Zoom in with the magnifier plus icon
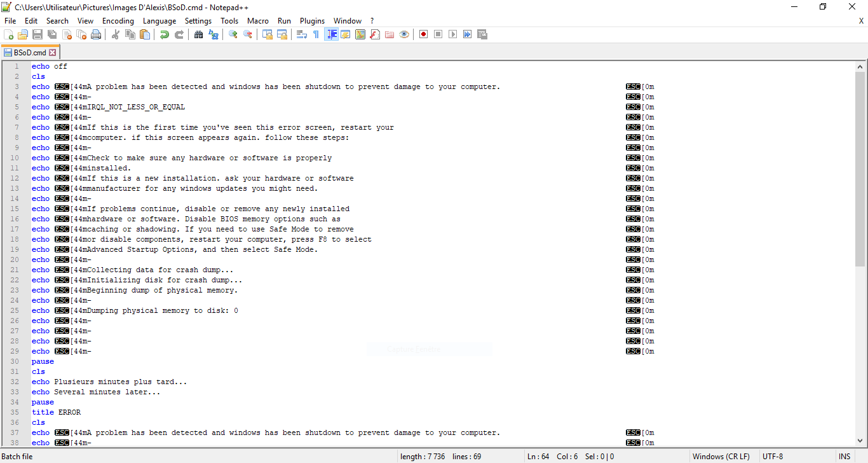 point(233,34)
